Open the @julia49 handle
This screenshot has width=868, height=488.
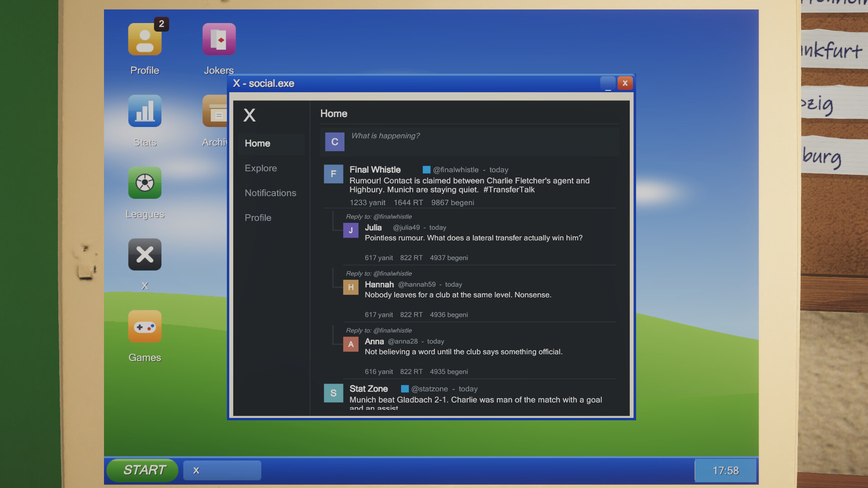point(406,228)
